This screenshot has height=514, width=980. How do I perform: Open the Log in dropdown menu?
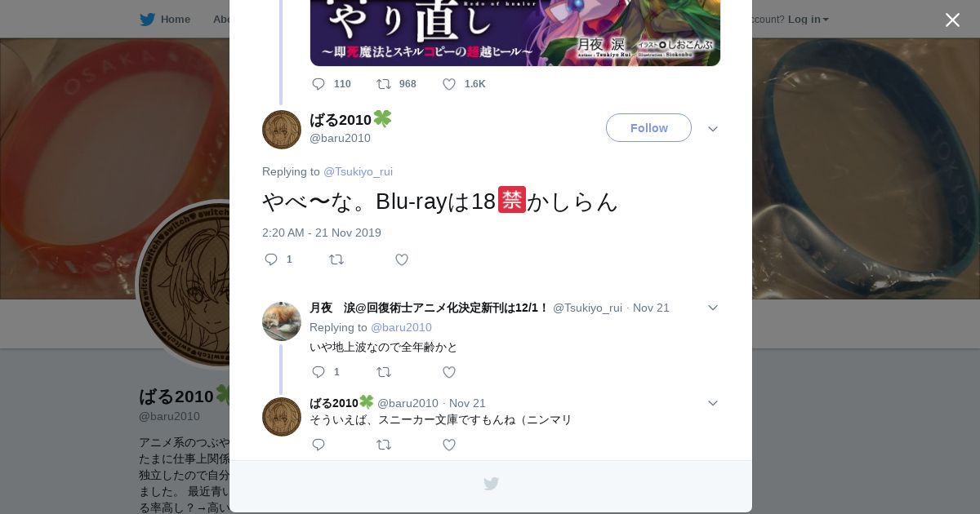(808, 20)
